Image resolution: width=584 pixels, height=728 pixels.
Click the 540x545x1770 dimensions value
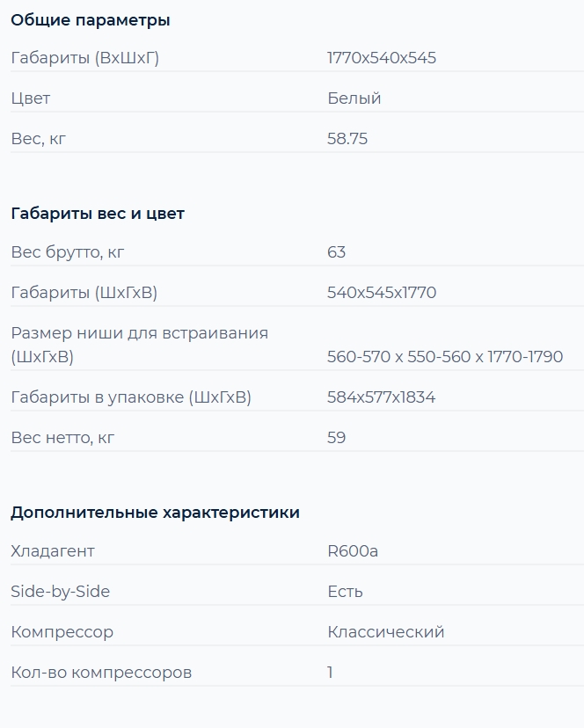coord(382,293)
